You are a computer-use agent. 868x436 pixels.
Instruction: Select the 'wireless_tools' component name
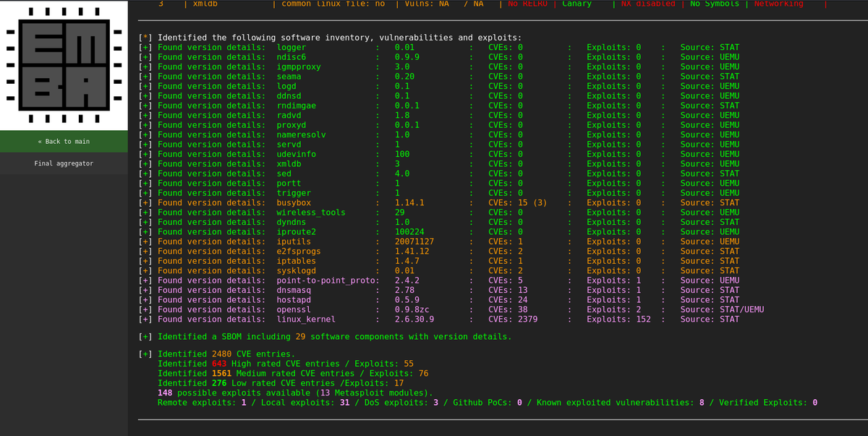pos(311,213)
